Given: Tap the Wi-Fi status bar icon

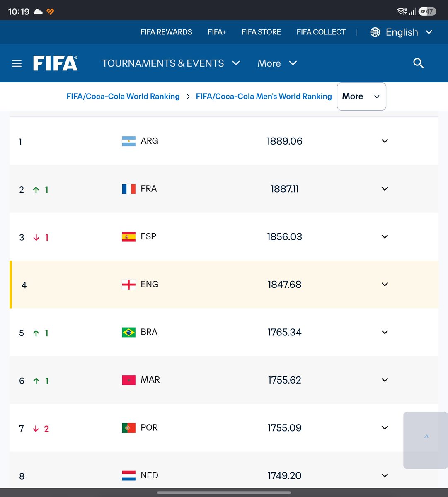Looking at the screenshot, I should 401,12.
